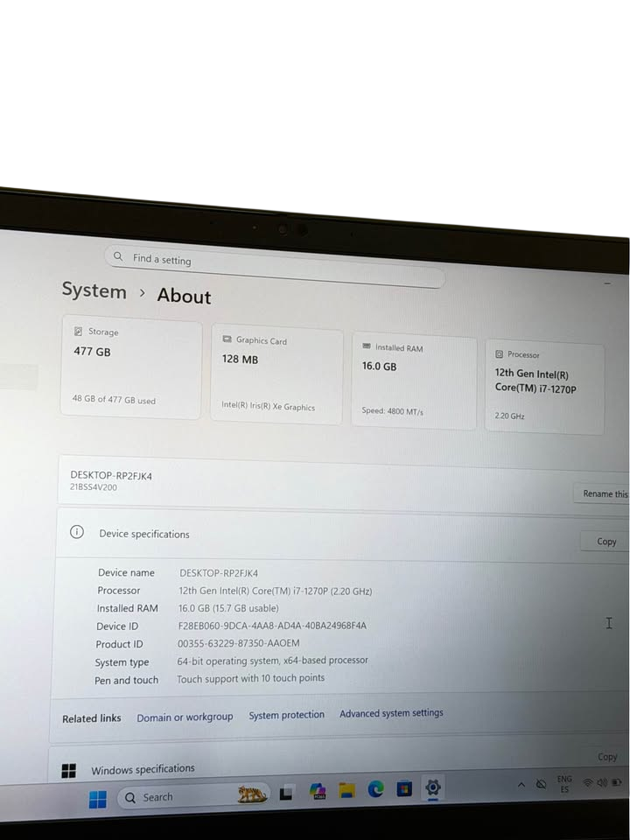The width and height of the screenshot is (630, 840).
Task: Select Device ID value F28EB060-9DCA-4AA8-AD4A-40BA24968F4A
Action: click(x=272, y=625)
